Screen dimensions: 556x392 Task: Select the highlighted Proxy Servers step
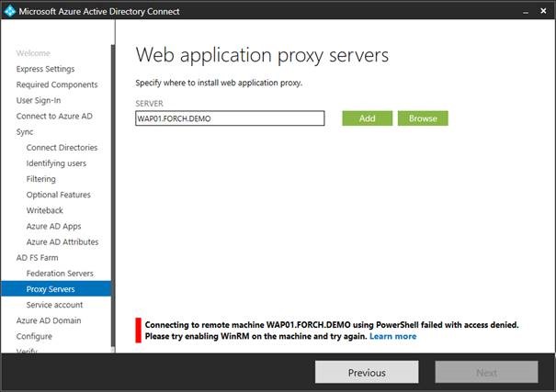pyautogui.click(x=56, y=288)
